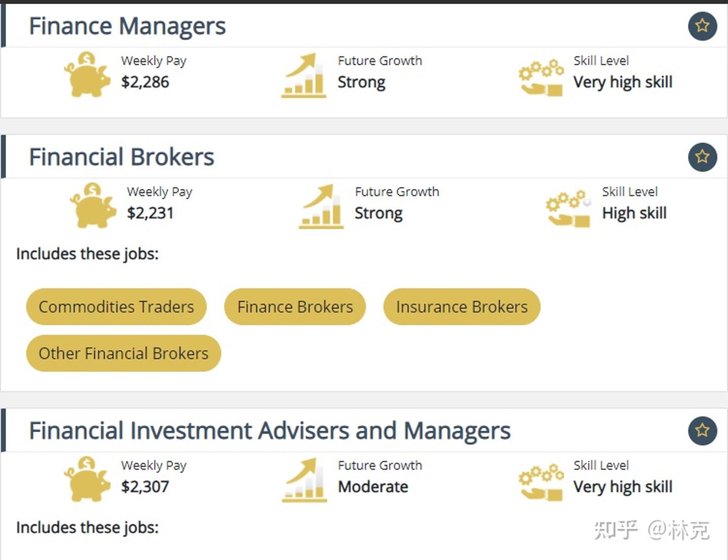
Task: Click the piggy bank icon for Investment Advisers
Action: 87,479
